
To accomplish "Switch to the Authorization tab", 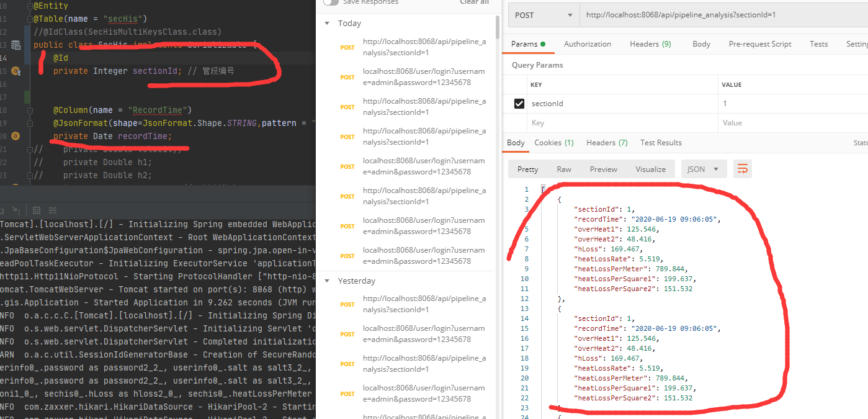I will [x=587, y=44].
